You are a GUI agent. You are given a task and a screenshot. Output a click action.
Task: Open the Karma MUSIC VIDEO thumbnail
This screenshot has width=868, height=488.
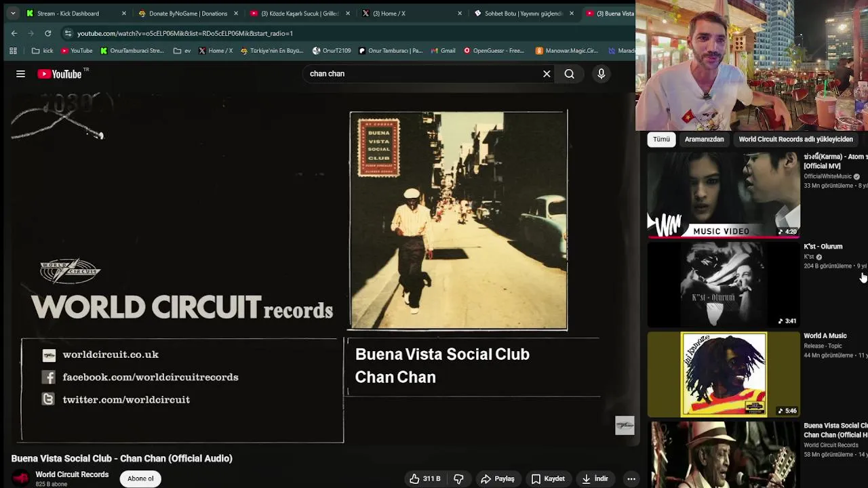tap(724, 195)
